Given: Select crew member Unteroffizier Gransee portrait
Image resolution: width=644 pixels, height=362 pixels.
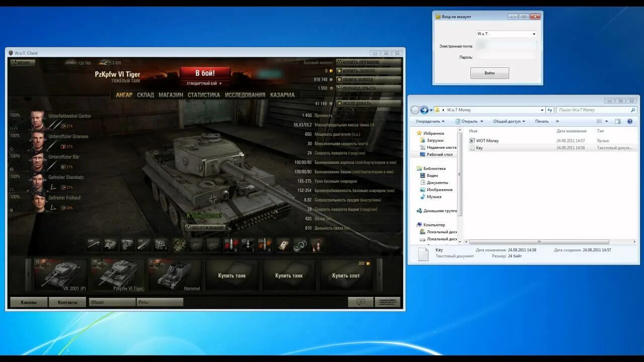Looking at the screenshot, I should click(x=38, y=141).
